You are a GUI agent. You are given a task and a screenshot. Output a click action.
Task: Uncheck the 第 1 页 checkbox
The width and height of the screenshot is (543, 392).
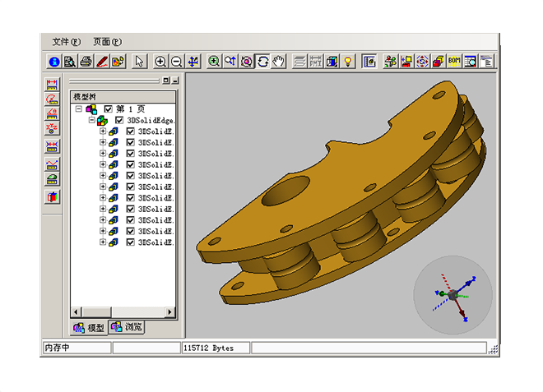tap(109, 108)
